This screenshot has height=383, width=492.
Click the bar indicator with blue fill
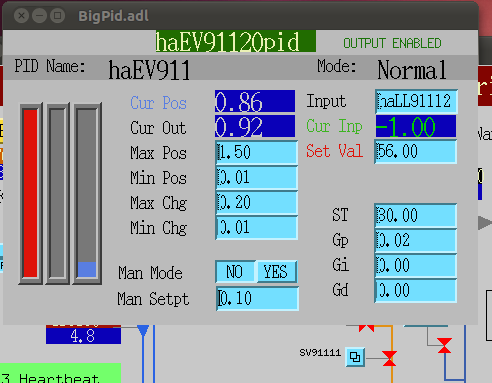tap(87, 193)
